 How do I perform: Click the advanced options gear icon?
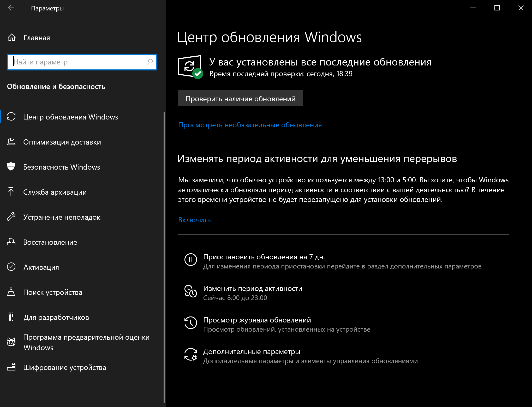190,355
